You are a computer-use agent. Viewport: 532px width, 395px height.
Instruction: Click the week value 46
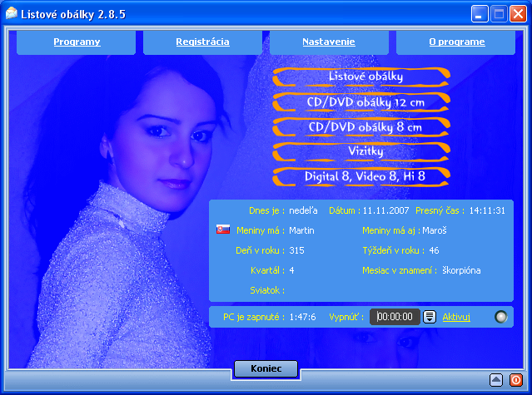tap(434, 250)
